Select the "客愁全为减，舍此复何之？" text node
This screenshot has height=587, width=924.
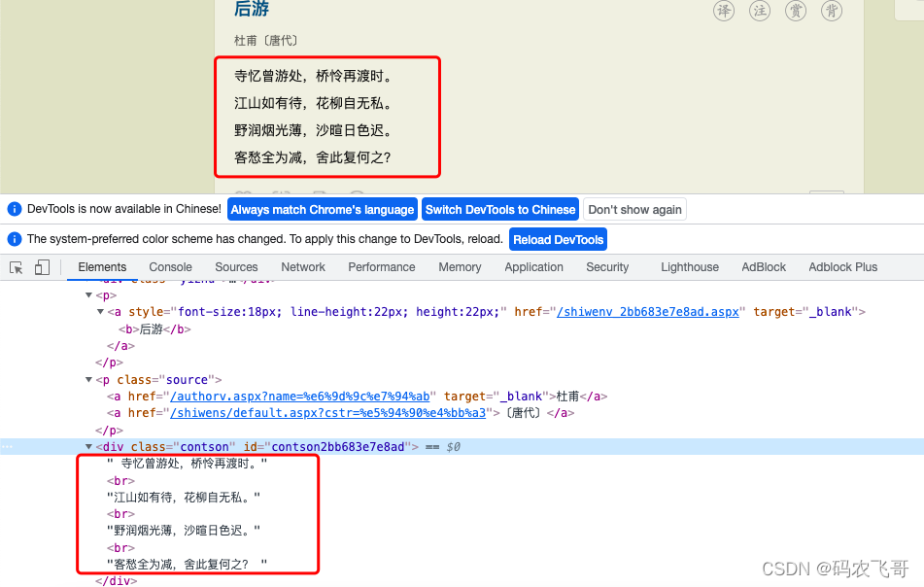click(187, 565)
